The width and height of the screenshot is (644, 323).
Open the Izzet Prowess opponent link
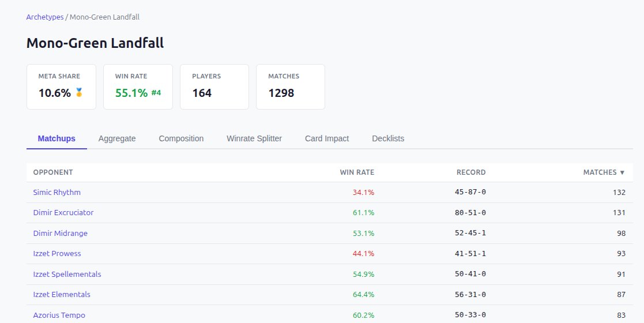point(57,254)
